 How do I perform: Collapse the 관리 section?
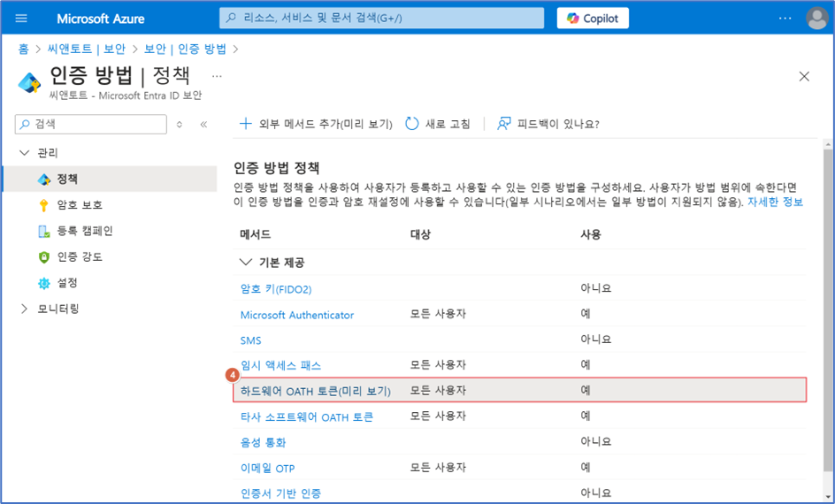(x=24, y=153)
